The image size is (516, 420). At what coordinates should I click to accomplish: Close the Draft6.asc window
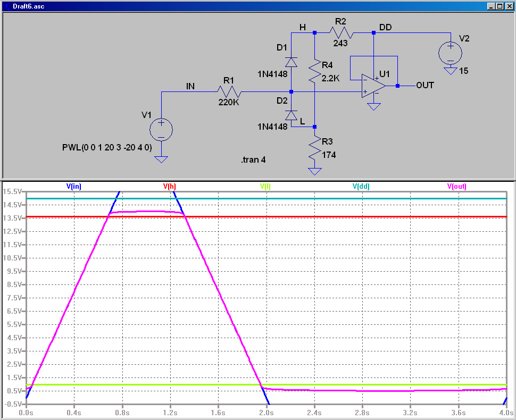pyautogui.click(x=509, y=6)
